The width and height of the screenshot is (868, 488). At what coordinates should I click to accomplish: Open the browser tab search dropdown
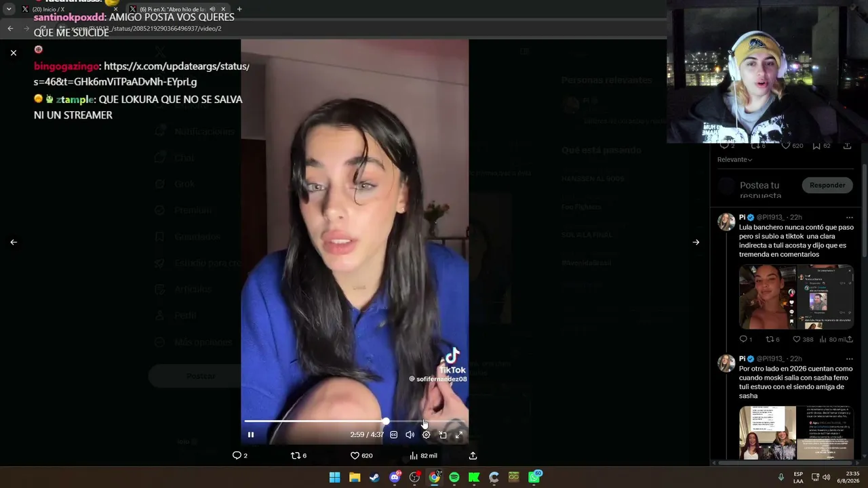click(9, 9)
